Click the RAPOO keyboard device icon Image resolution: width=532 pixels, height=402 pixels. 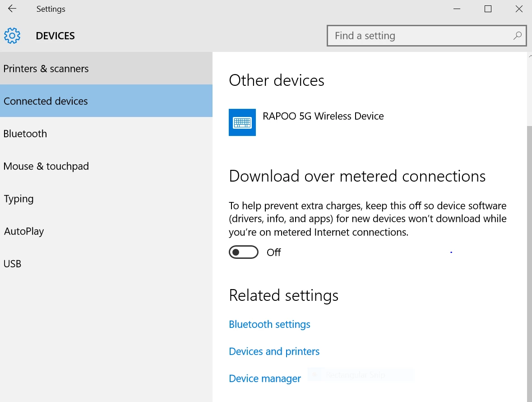tap(242, 122)
